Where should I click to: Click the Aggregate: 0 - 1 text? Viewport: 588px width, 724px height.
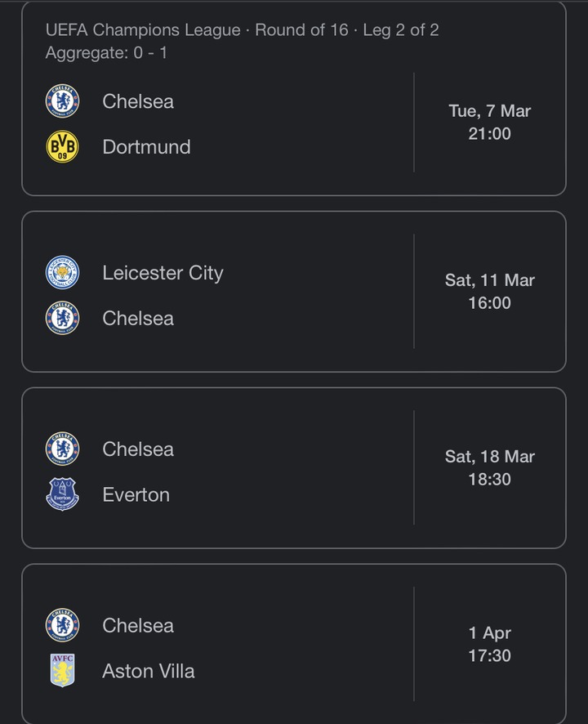pos(106,52)
